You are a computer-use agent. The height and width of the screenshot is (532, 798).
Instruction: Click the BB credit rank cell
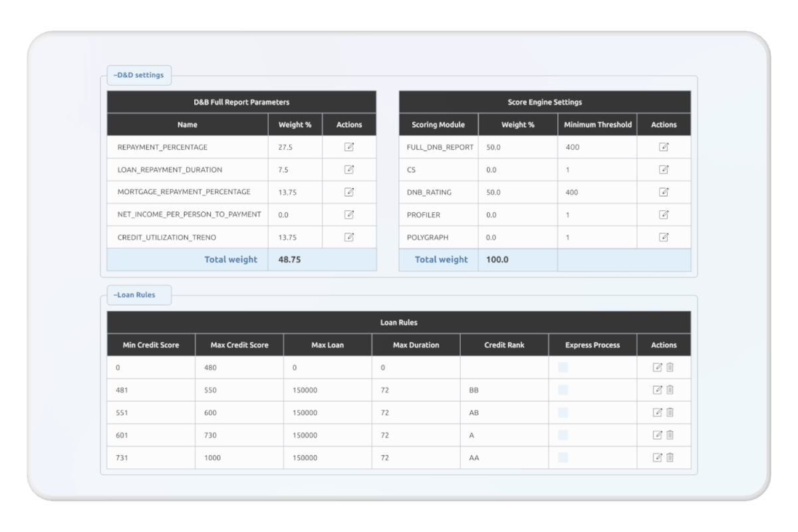click(504, 390)
